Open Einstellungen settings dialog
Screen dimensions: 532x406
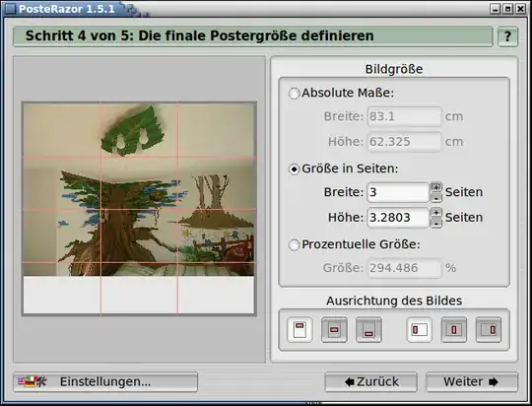pyautogui.click(x=105, y=382)
